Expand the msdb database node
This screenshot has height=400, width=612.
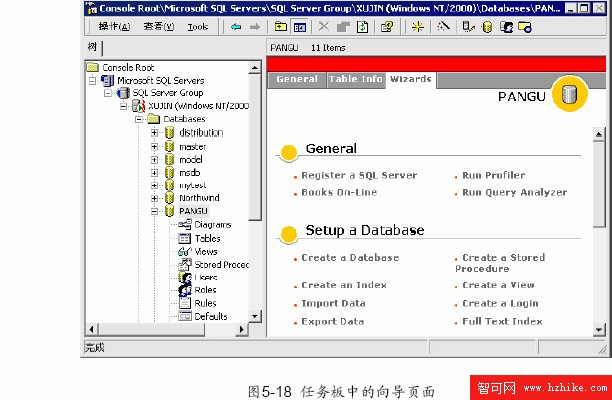point(155,172)
